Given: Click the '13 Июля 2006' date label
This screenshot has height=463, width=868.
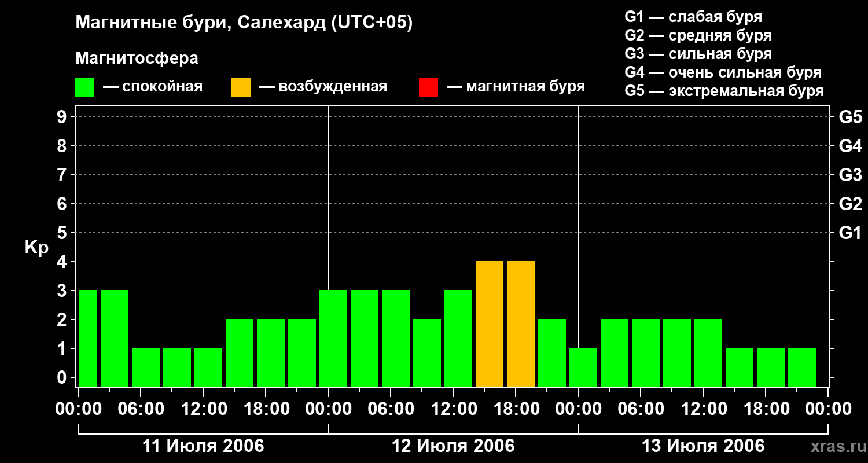Looking at the screenshot, I should tap(703, 446).
